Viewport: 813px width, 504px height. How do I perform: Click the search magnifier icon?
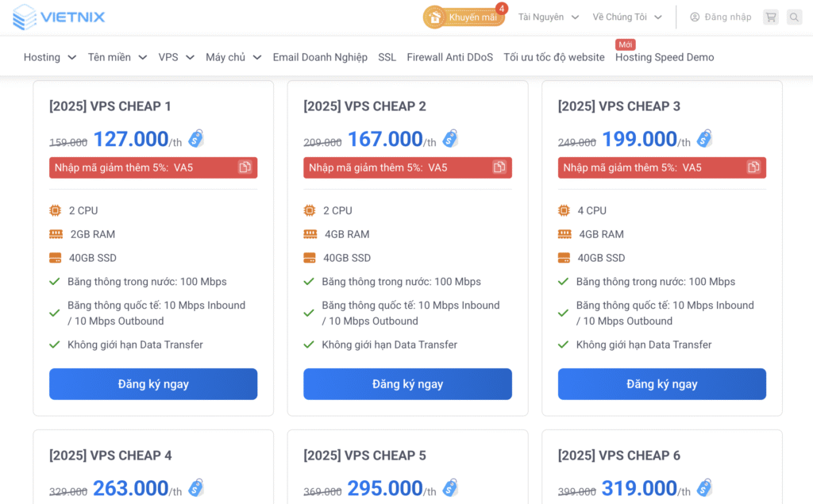(794, 17)
